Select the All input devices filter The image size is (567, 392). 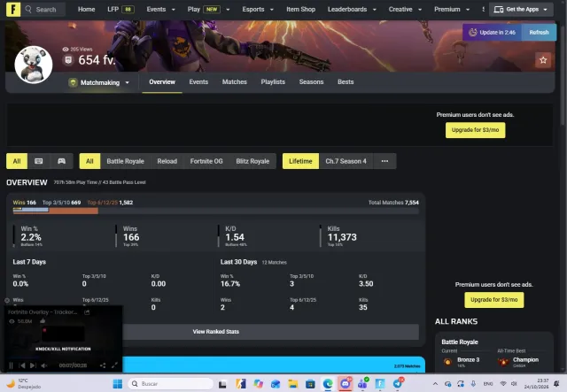coord(17,161)
